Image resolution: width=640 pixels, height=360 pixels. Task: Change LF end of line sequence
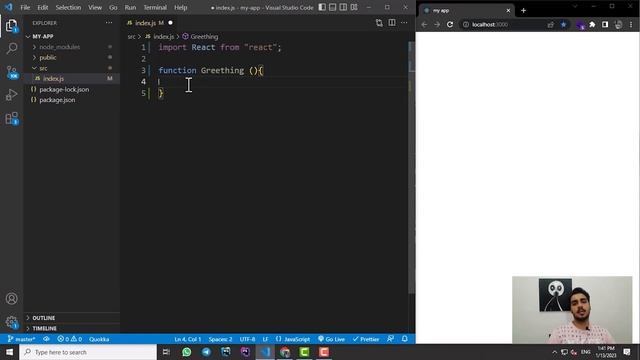(x=265, y=339)
